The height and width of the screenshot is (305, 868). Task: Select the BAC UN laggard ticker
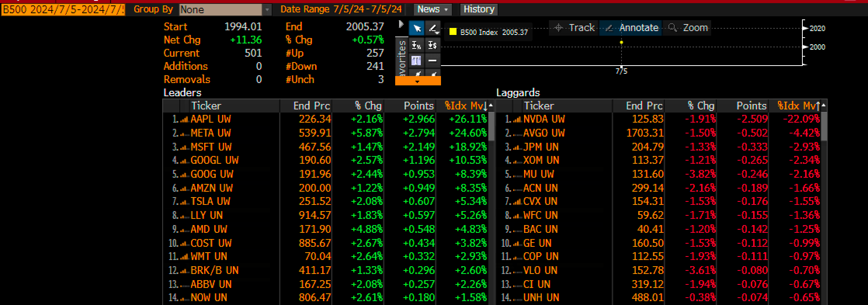click(x=540, y=229)
